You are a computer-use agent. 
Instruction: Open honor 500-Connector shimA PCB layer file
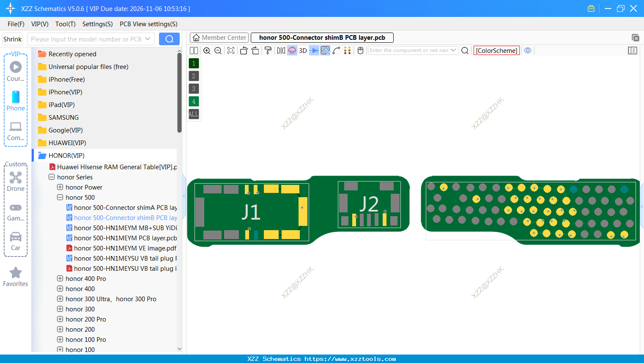click(121, 208)
